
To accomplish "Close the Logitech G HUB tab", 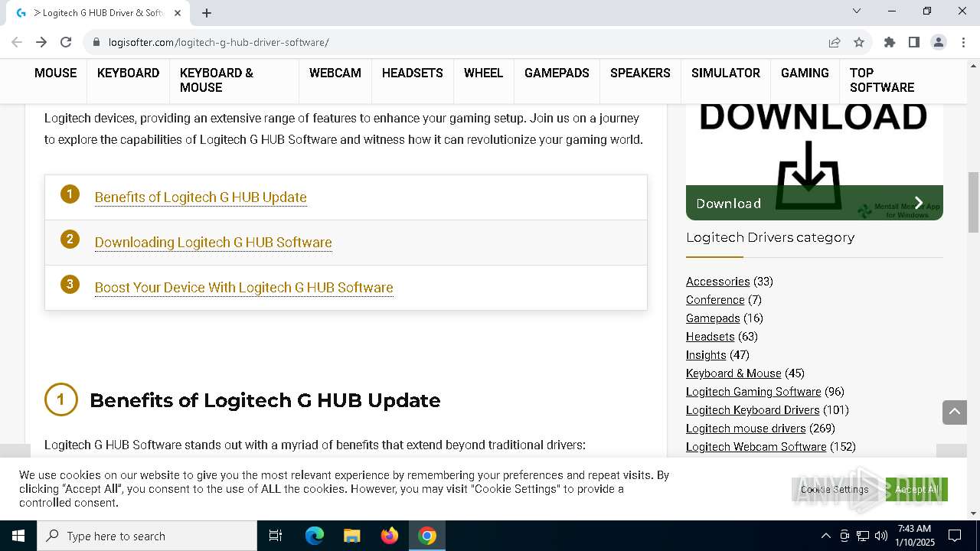I will click(x=178, y=12).
